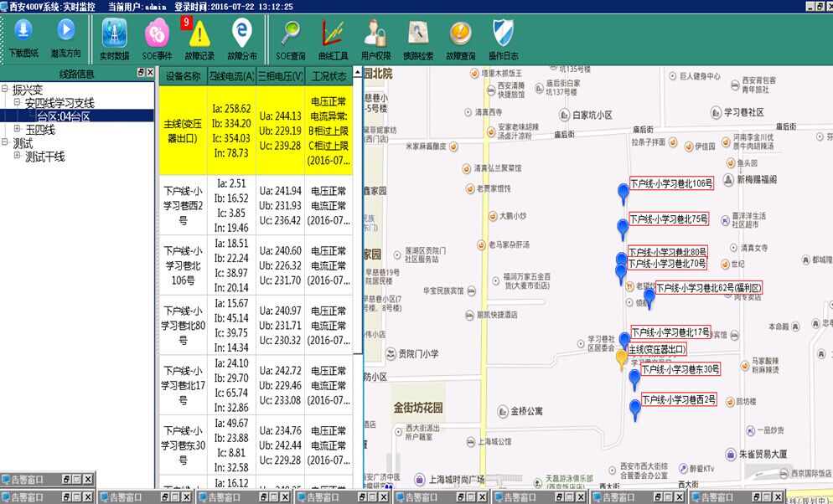Screen dimensions: 833x504
Task: Open the 潮流方向 flow direction tool
Action: pyautogui.click(x=66, y=30)
